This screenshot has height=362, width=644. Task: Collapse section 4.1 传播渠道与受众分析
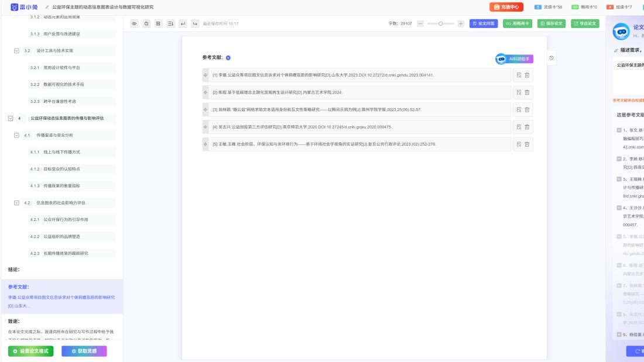16,135
